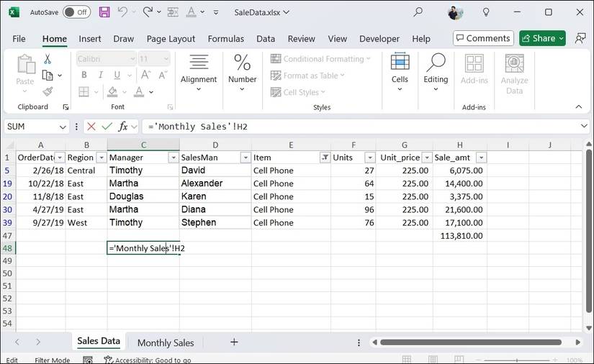Click the Fill Color bucket icon
The height and width of the screenshot is (364, 594).
112,91
